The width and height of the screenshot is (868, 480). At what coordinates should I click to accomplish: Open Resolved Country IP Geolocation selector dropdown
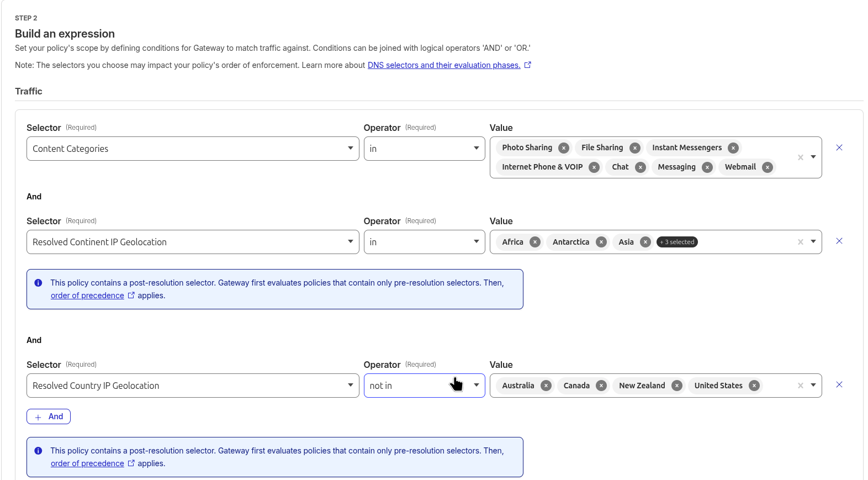point(193,386)
